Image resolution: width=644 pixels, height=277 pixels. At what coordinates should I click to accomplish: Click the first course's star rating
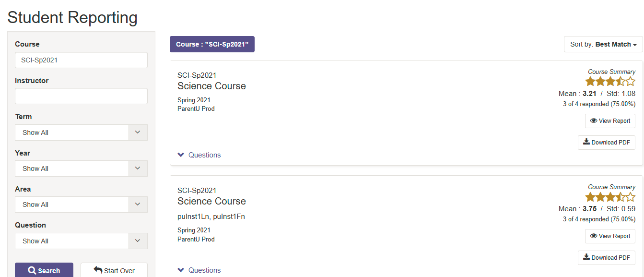pyautogui.click(x=610, y=82)
